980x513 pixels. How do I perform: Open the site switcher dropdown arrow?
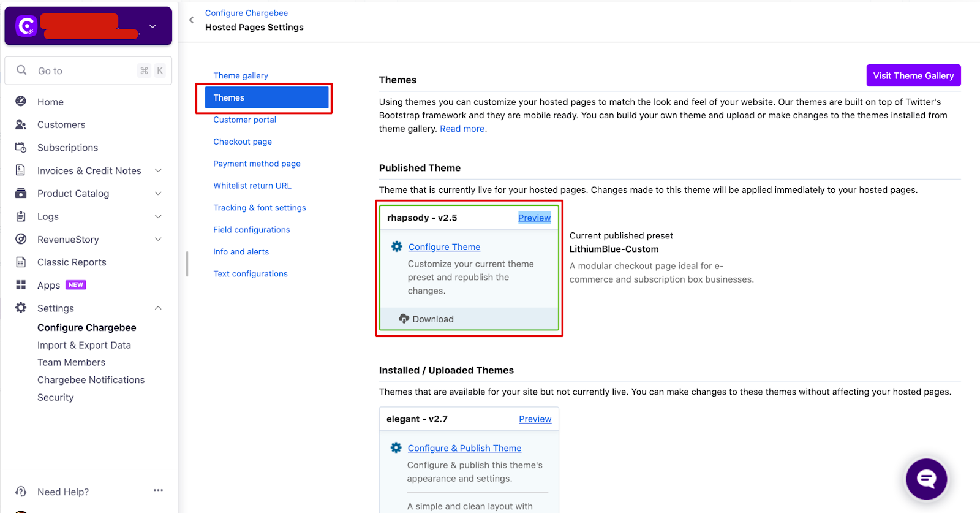(153, 26)
